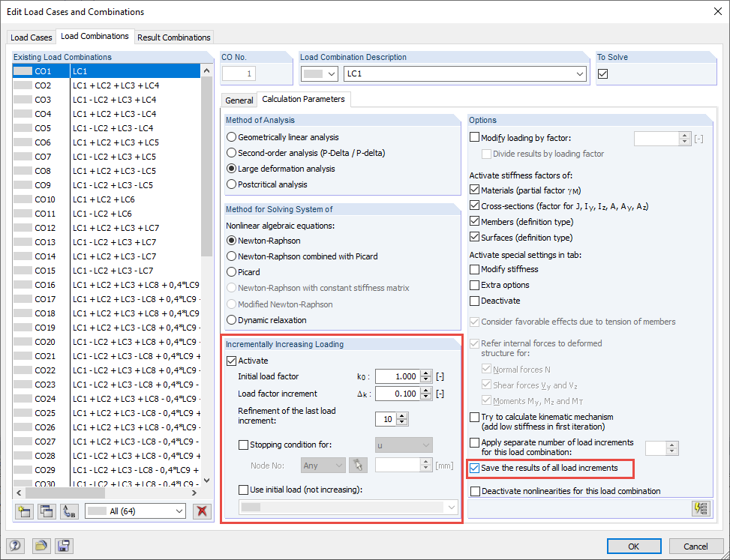Delete the selected load combination with the red X
Image resolution: width=730 pixels, height=560 pixels.
(202, 511)
